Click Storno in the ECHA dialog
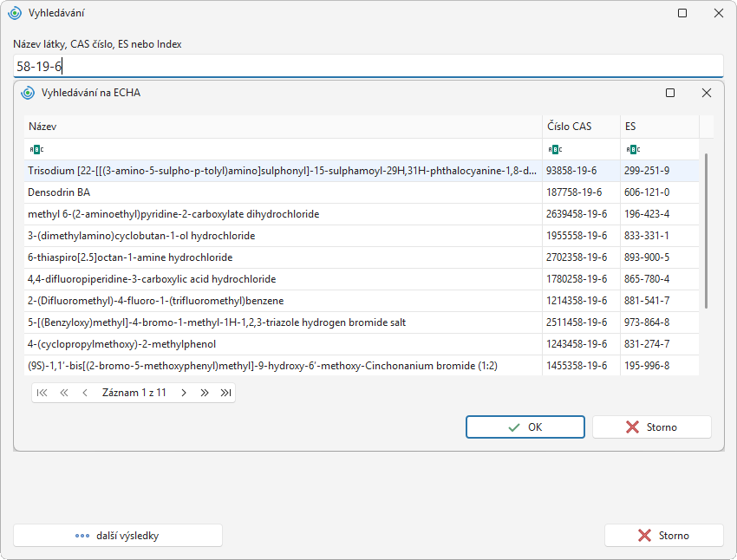 tap(652, 427)
